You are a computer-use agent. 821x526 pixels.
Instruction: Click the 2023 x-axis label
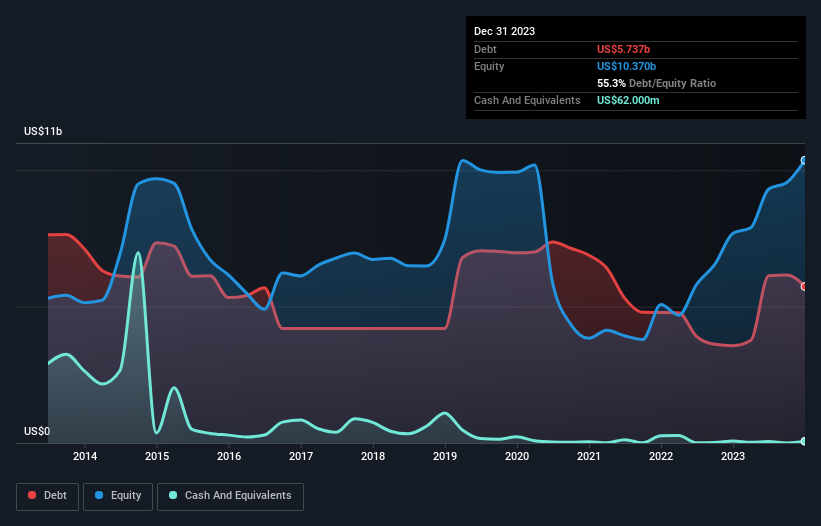[733, 456]
